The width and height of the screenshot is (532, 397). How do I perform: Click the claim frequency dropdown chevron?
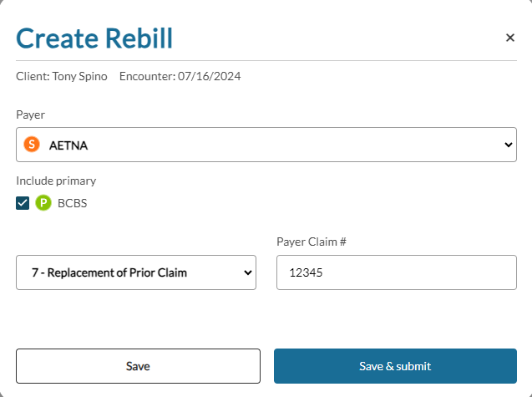247,272
